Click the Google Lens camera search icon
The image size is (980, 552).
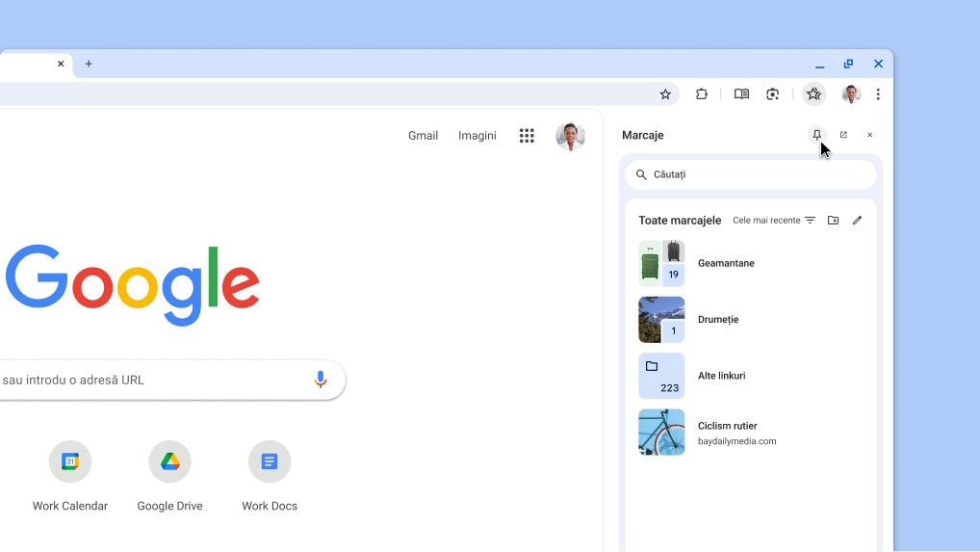tap(772, 94)
